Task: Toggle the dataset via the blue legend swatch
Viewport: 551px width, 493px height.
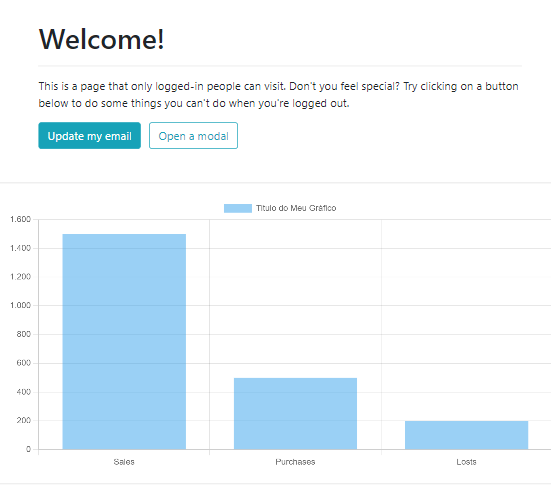Action: click(x=238, y=208)
